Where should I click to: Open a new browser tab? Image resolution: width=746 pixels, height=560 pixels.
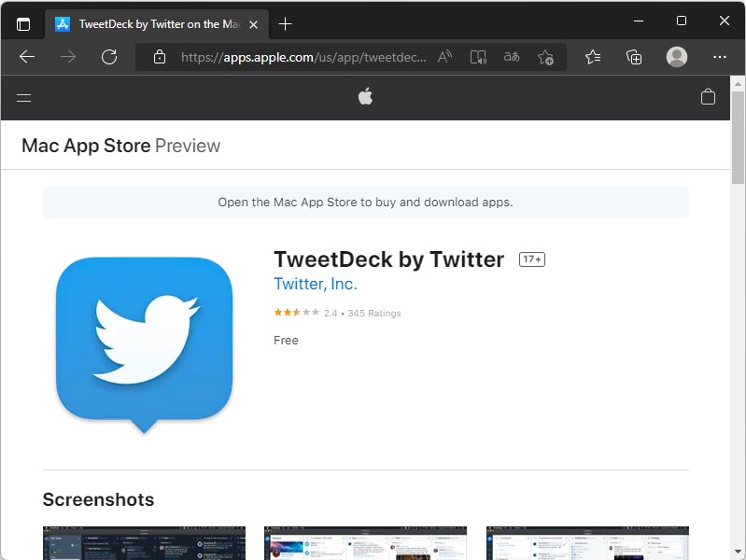click(x=285, y=23)
